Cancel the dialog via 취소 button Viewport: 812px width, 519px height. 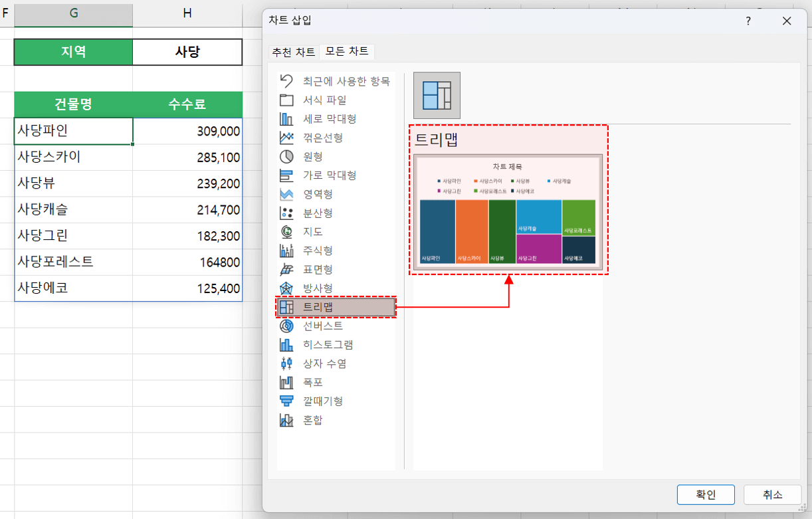pyautogui.click(x=771, y=494)
